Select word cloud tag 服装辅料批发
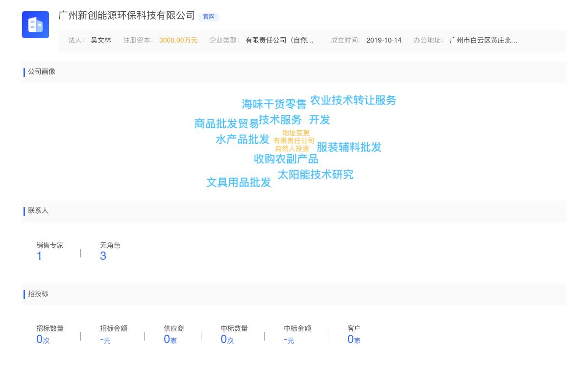Viewport: 588px width, 368px height. [349, 147]
